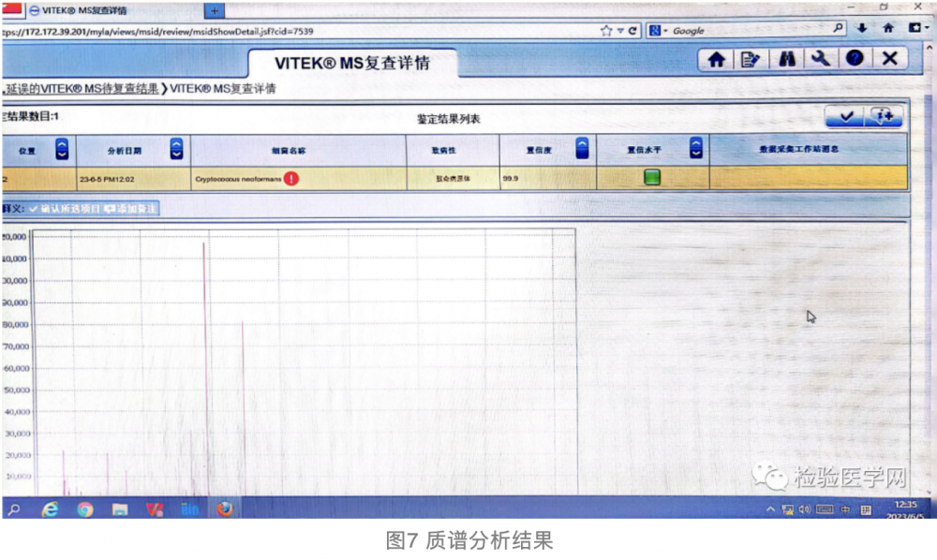Sort by the 分析日期 column arrows
This screenshot has width=937, height=560.
coord(176,149)
